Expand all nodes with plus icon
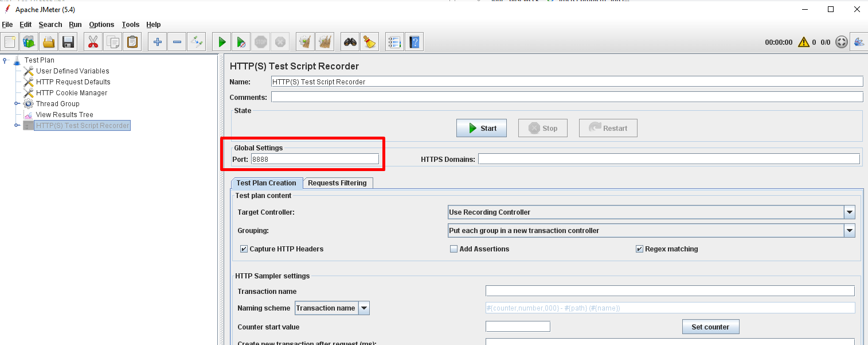 pyautogui.click(x=157, y=42)
